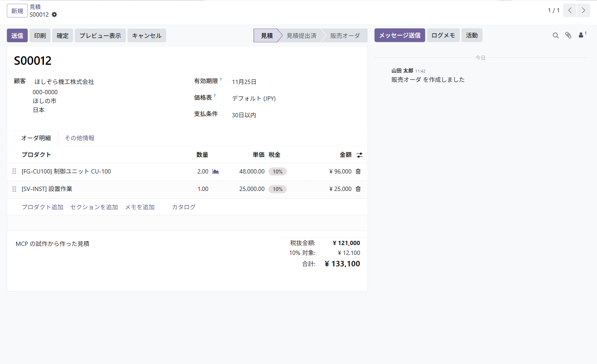
Task: Go to next record with right chevron
Action: tap(584, 11)
